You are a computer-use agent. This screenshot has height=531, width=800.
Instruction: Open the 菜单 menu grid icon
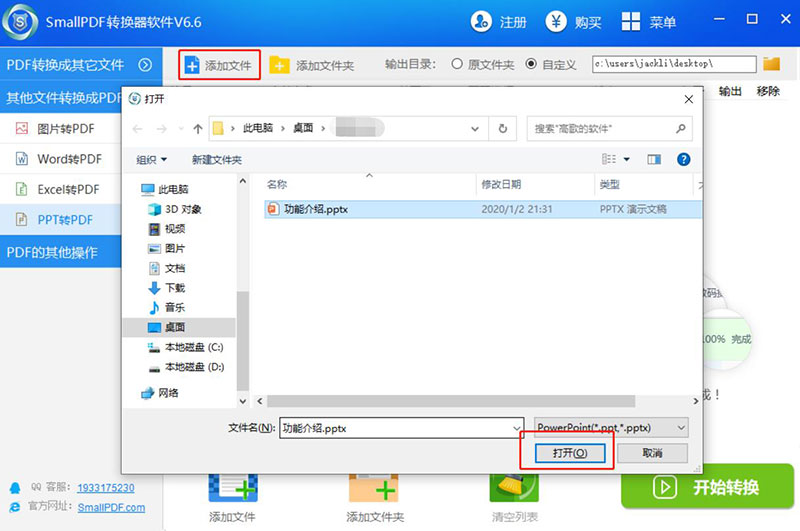631,21
